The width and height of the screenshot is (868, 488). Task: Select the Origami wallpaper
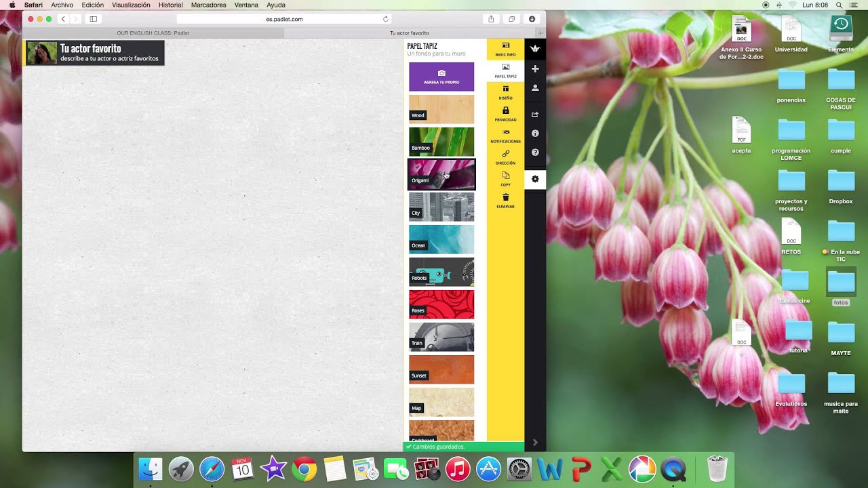pyautogui.click(x=441, y=174)
